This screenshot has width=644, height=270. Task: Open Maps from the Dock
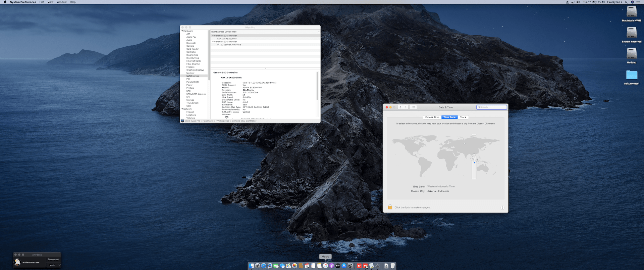(288, 266)
